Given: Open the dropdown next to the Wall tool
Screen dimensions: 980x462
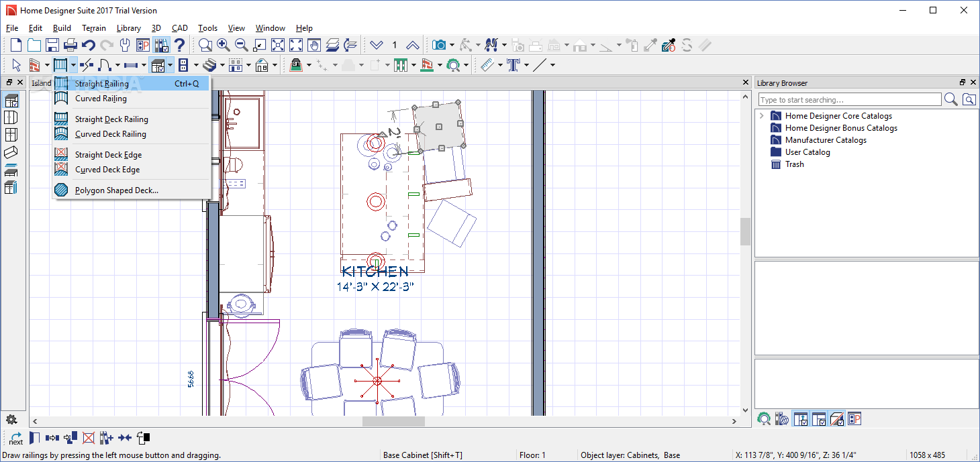Looking at the screenshot, I should 48,65.
